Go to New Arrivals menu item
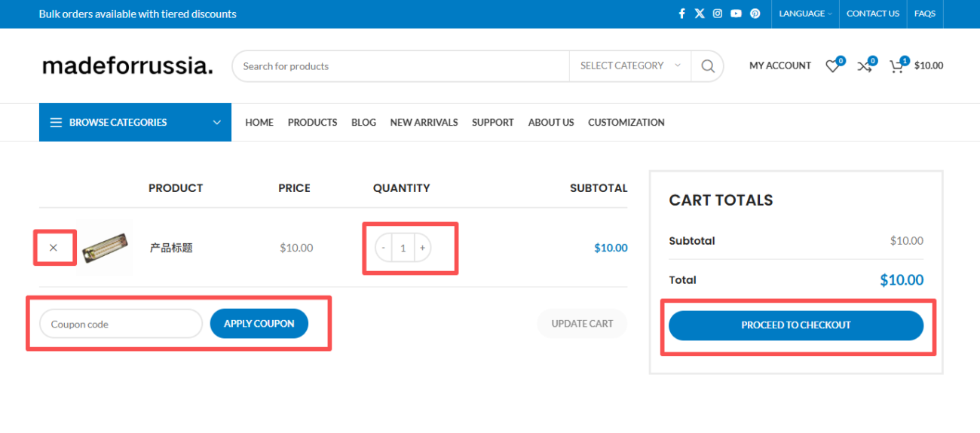Screen dimensions: 980x433 (424, 122)
